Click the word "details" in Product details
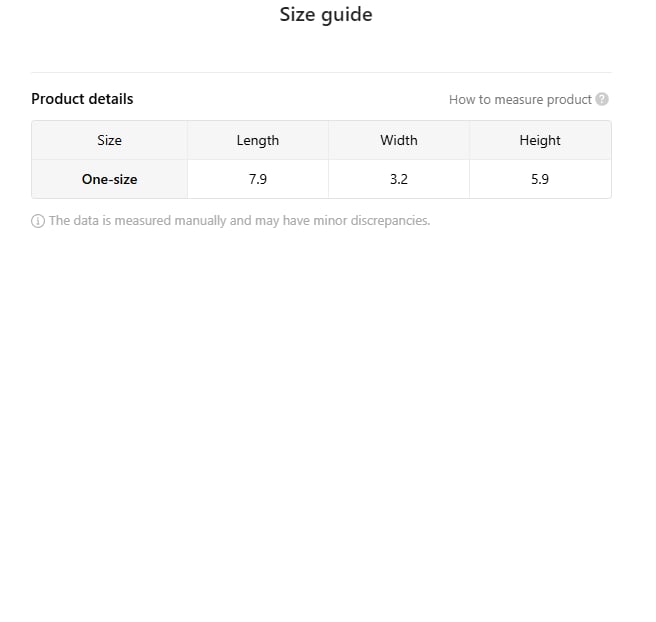This screenshot has height=622, width=656. tap(109, 99)
